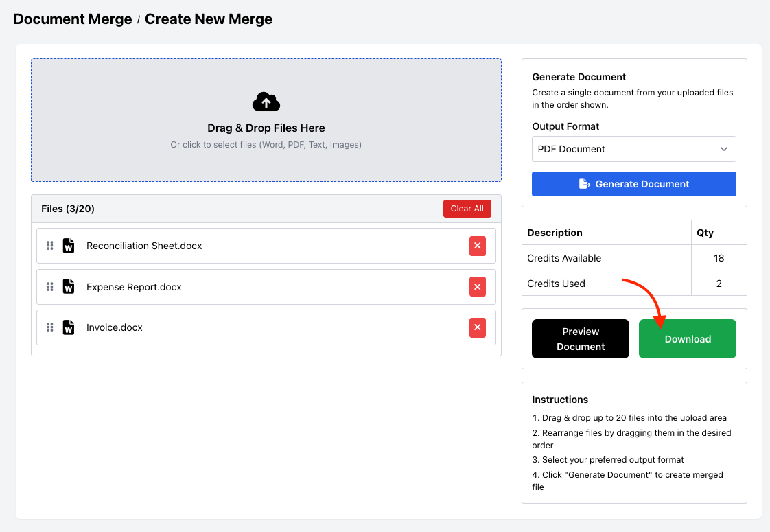
Task: Open the Output Format dropdown
Action: click(633, 149)
